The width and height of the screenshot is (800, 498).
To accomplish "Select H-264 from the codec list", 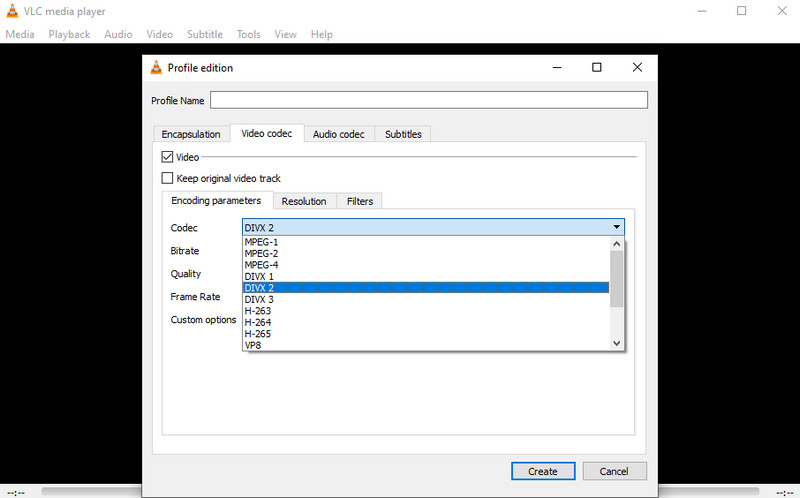I will [258, 322].
